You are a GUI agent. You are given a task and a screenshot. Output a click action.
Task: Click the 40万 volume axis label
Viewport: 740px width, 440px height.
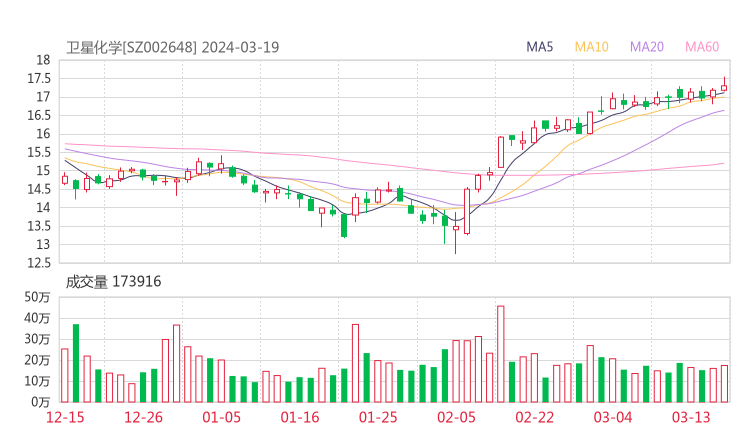pyautogui.click(x=37, y=318)
